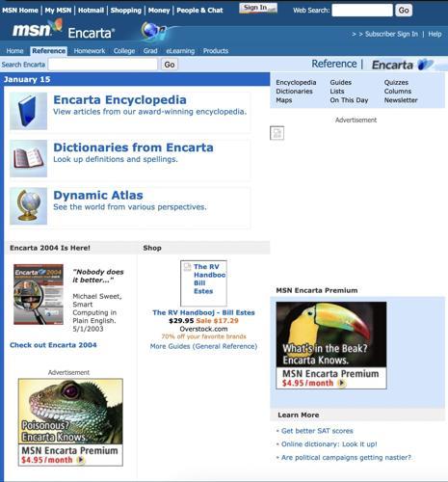Click the arrow on toucan Premium ad
Image resolution: width=448 pixels, height=482 pixels.
click(x=342, y=383)
